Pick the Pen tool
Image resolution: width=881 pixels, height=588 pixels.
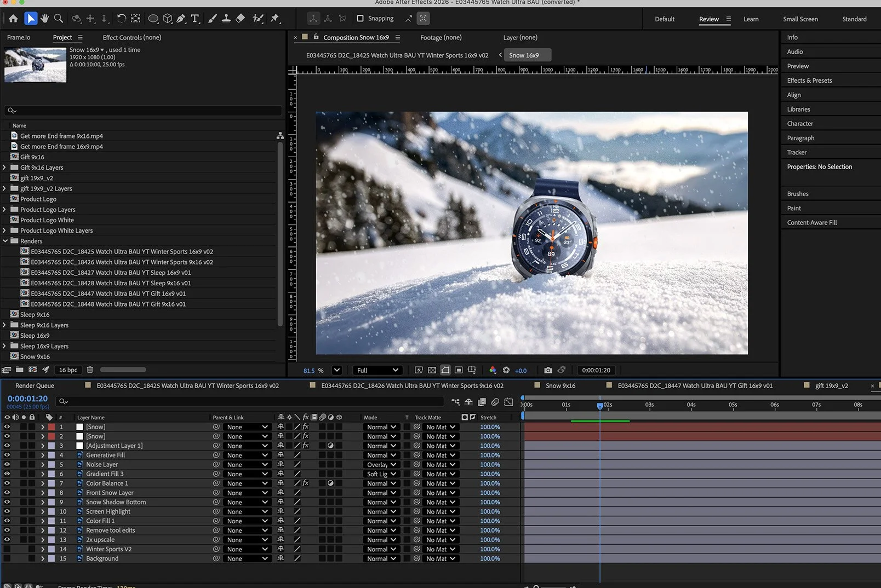coord(181,19)
